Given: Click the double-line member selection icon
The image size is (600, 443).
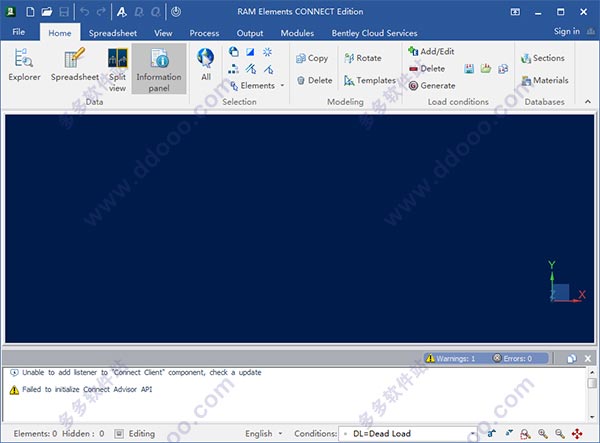Looking at the screenshot, I should (251, 69).
